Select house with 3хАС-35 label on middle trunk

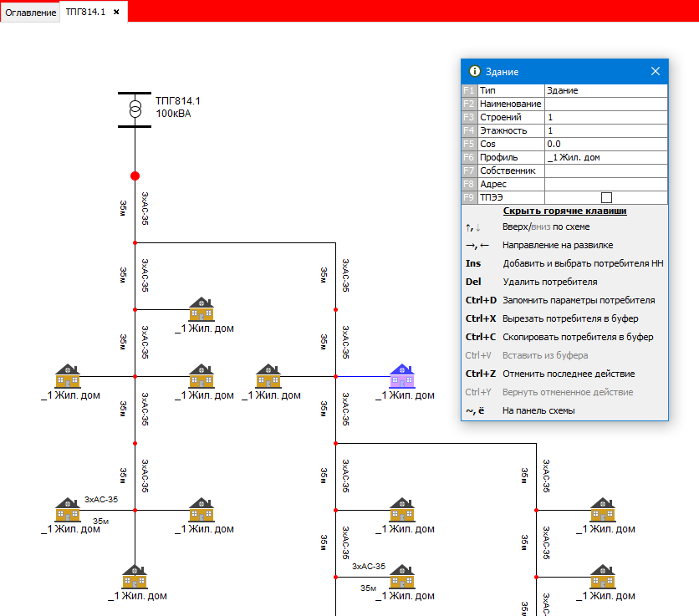point(402,577)
